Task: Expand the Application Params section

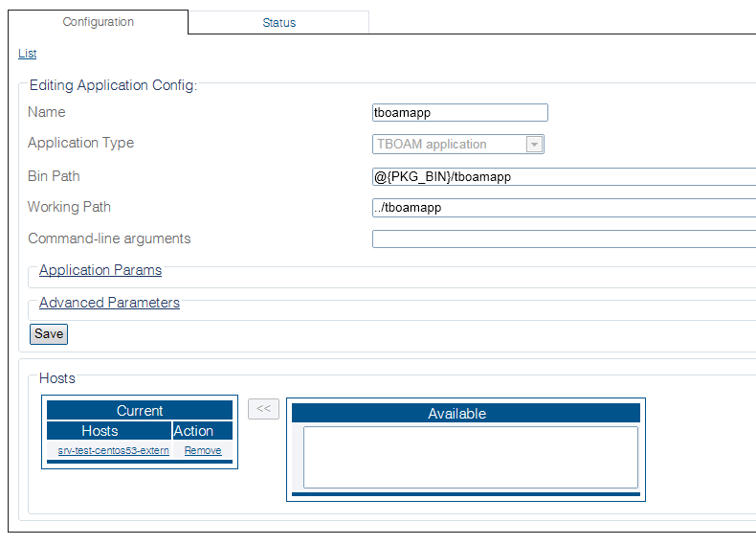Action: 100,270
